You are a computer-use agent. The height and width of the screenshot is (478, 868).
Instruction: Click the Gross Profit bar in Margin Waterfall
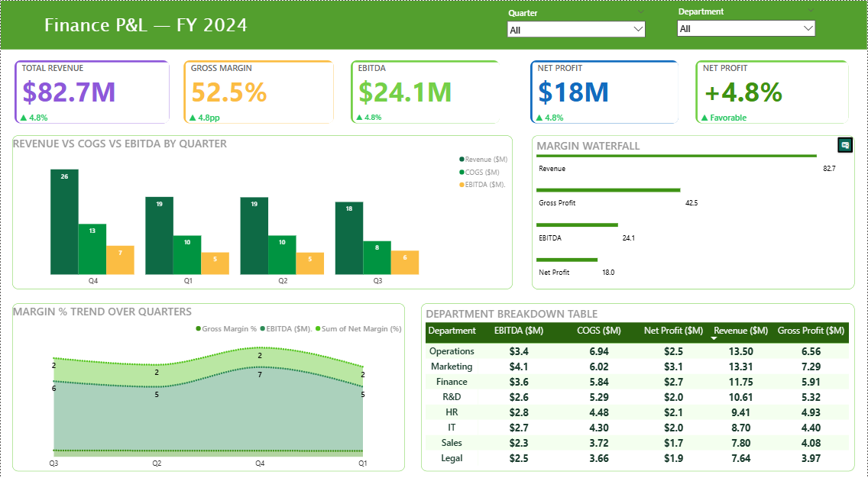[608, 190]
